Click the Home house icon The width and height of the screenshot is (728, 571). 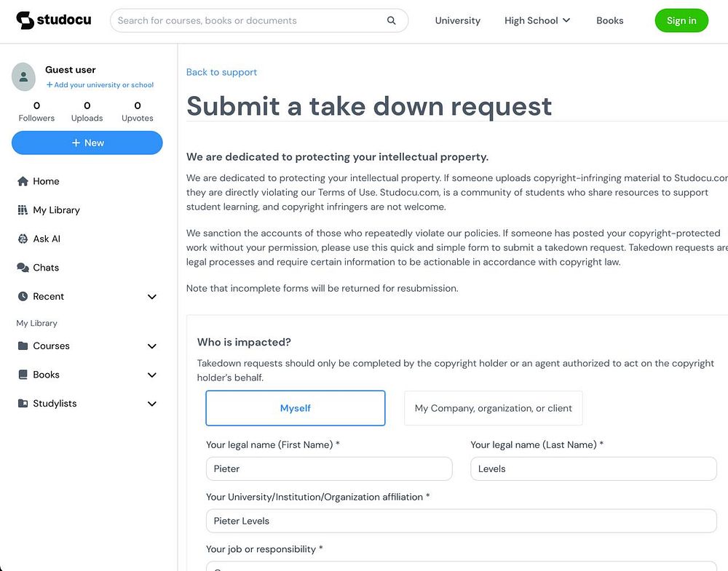pos(23,181)
